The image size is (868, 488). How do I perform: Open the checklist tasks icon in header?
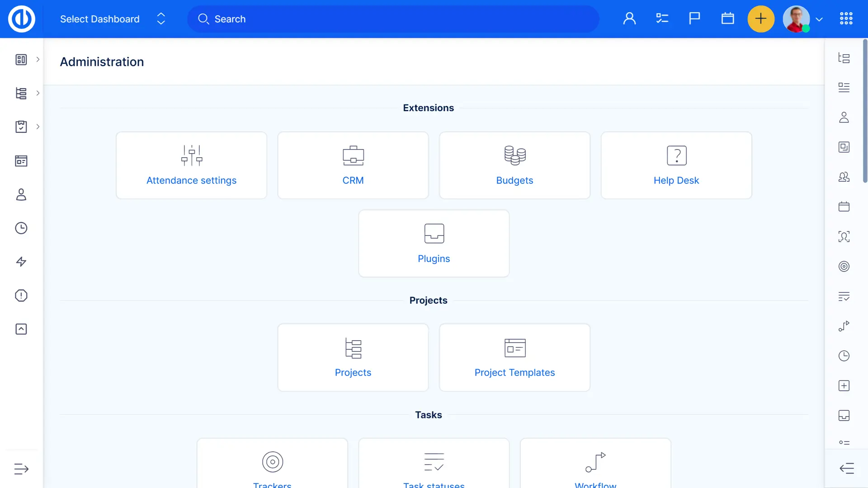(x=662, y=19)
